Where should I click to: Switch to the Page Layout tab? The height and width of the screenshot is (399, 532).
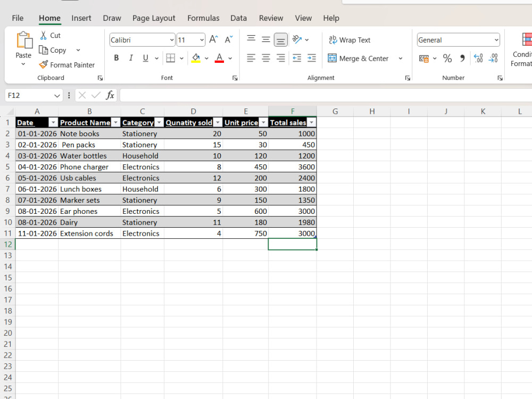[154, 18]
